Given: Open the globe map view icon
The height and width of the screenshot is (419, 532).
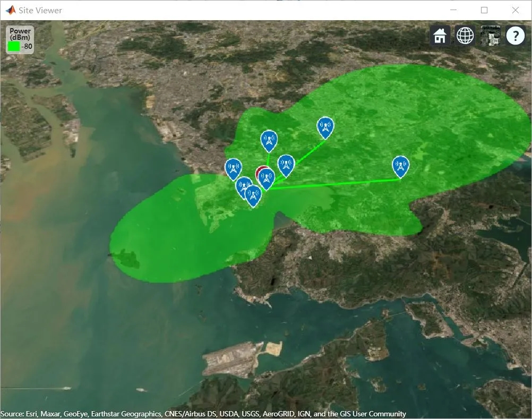Looking at the screenshot, I should pyautogui.click(x=465, y=35).
